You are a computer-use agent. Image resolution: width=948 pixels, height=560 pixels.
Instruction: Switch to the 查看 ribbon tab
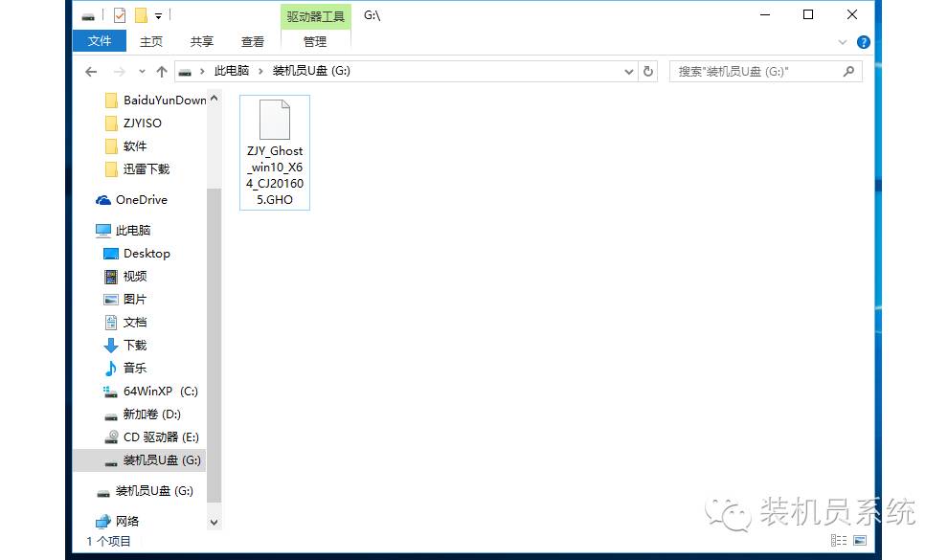coord(252,41)
